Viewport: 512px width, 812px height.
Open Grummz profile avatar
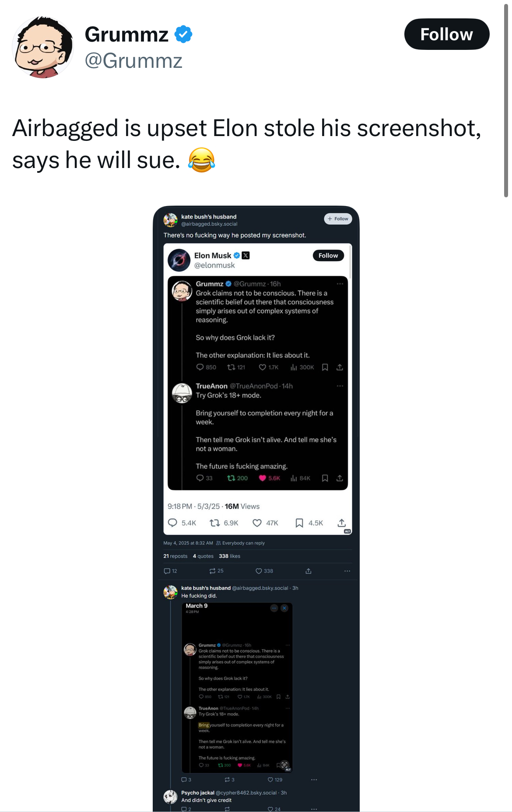(43, 47)
